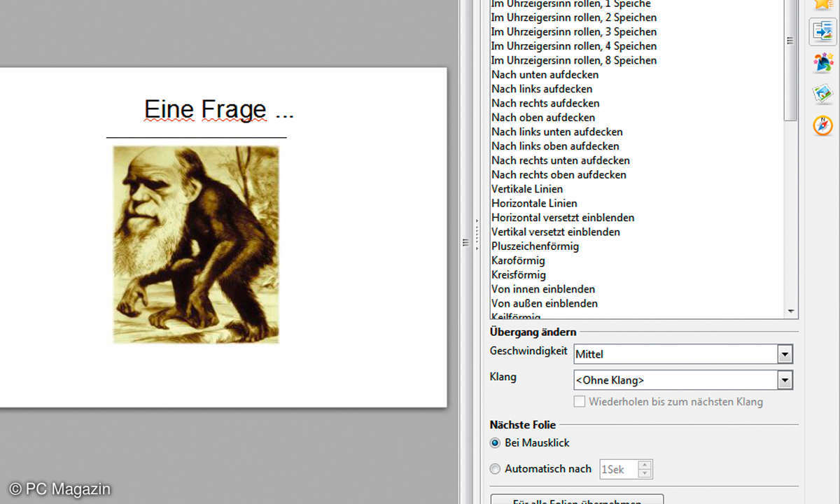This screenshot has width=840, height=504.
Task: Apply the Von außen einblenden transition
Action: 545,303
